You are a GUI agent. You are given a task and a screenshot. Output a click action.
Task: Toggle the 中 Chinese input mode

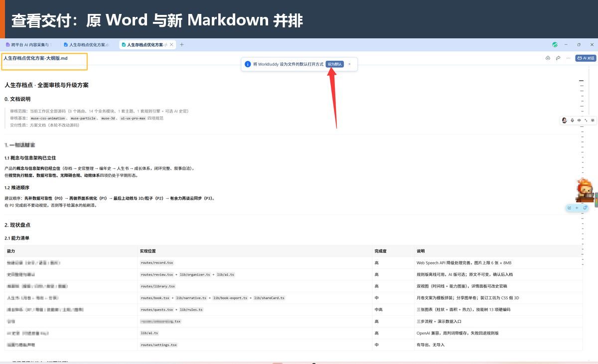point(579,120)
